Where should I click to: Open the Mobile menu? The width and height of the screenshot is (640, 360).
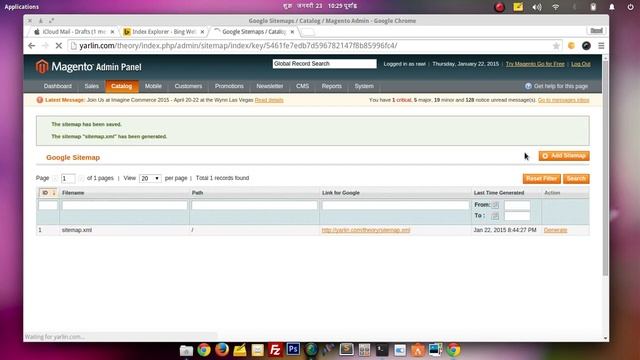coord(153,86)
